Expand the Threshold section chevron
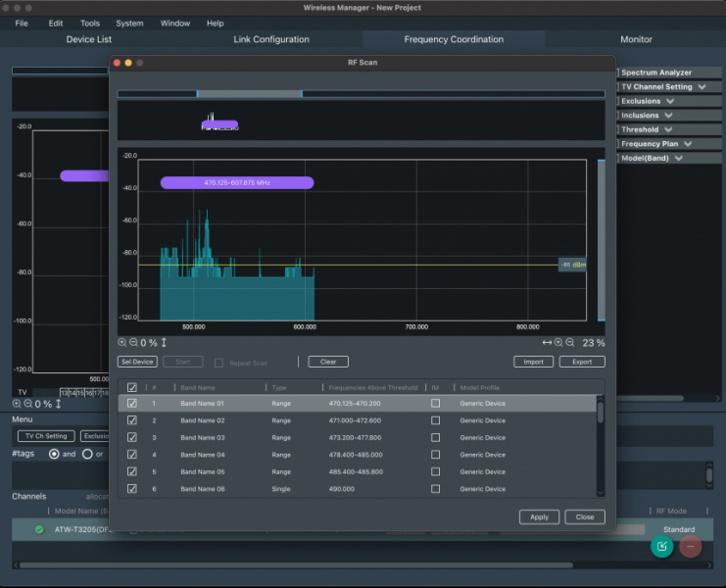 668,129
